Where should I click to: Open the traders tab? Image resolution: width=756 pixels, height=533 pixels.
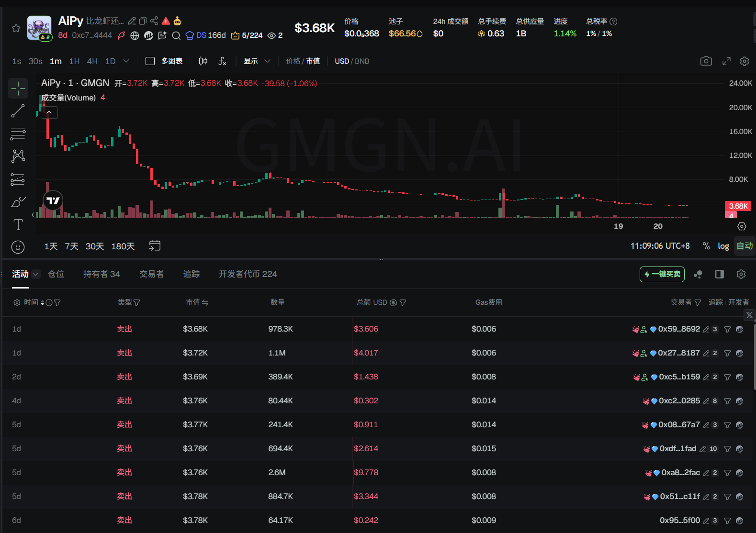151,274
